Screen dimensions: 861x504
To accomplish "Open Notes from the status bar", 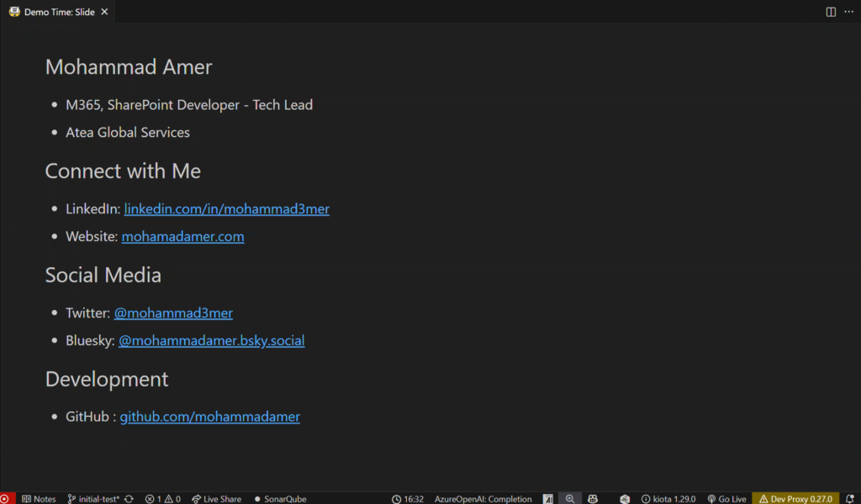I will pyautogui.click(x=39, y=498).
